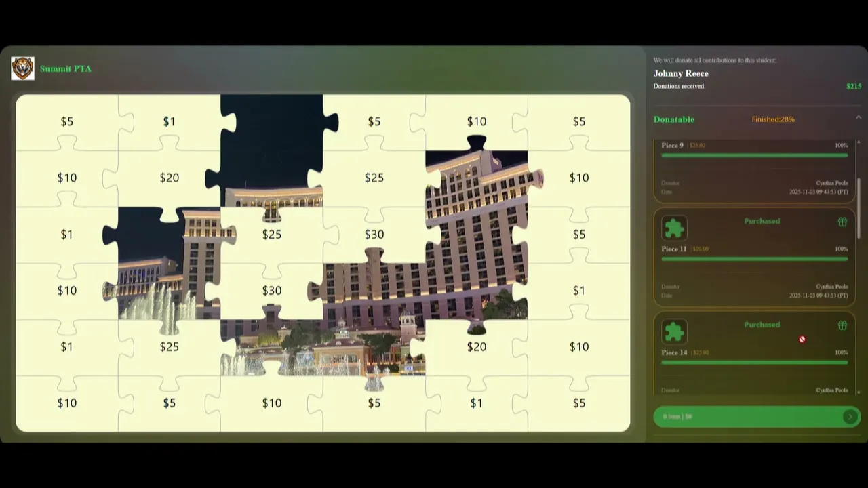The image size is (868, 488).
Task: Select the top-left $5 puzzle piece
Action: [x=66, y=121]
